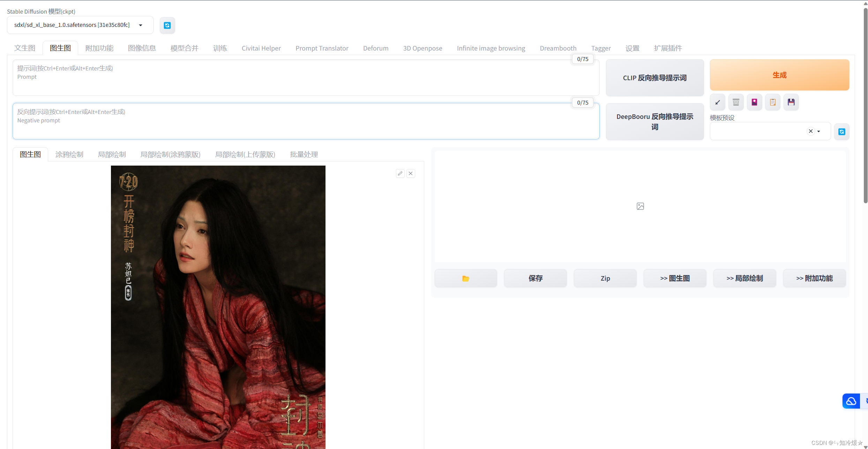The width and height of the screenshot is (868, 449).
Task: Switch to the 文生图 tab
Action: 24,48
